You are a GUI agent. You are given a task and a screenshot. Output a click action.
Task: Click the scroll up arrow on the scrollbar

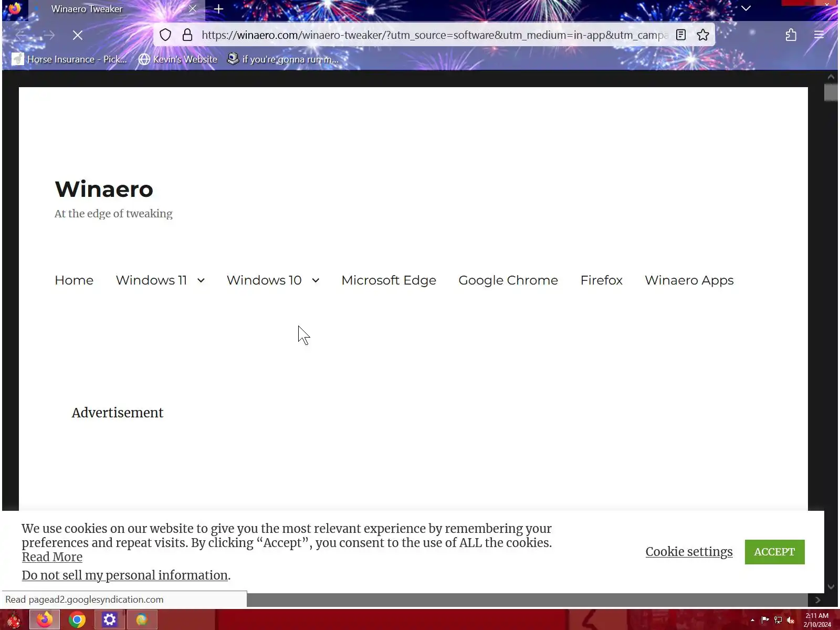coord(831,77)
